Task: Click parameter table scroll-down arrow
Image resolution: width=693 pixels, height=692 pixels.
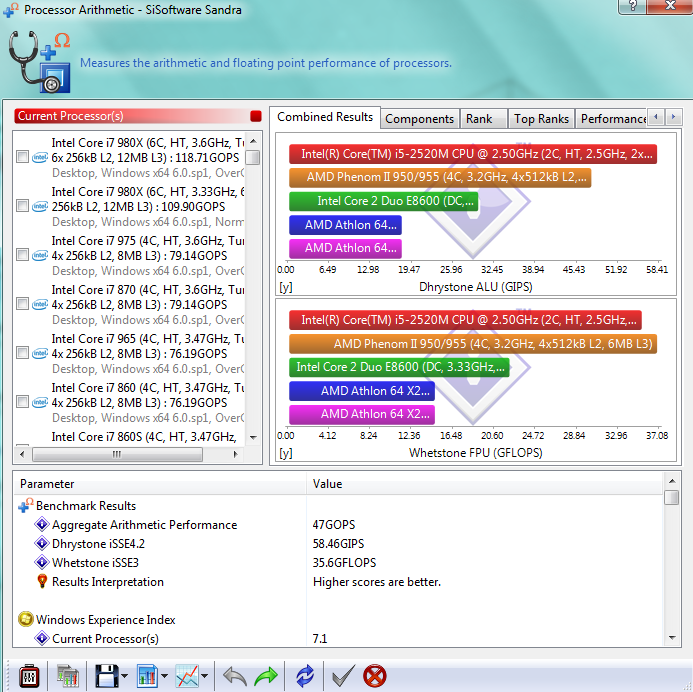Action: pos(672,638)
